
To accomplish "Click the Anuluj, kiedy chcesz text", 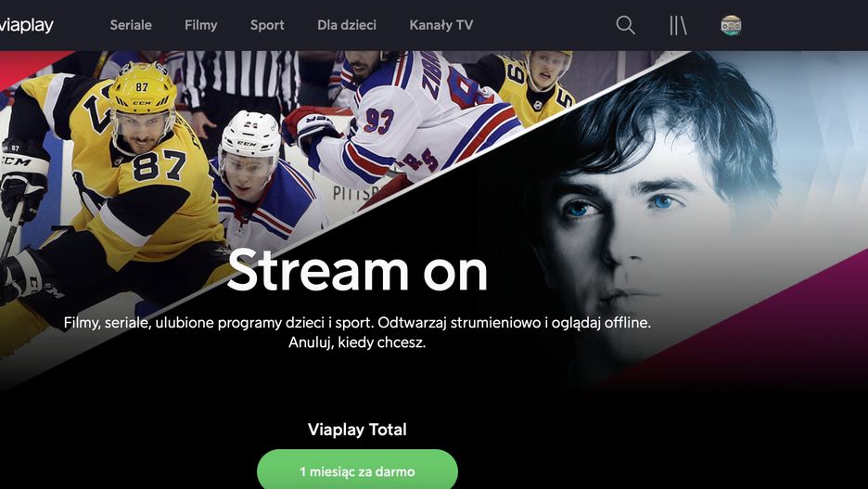I will (357, 342).
